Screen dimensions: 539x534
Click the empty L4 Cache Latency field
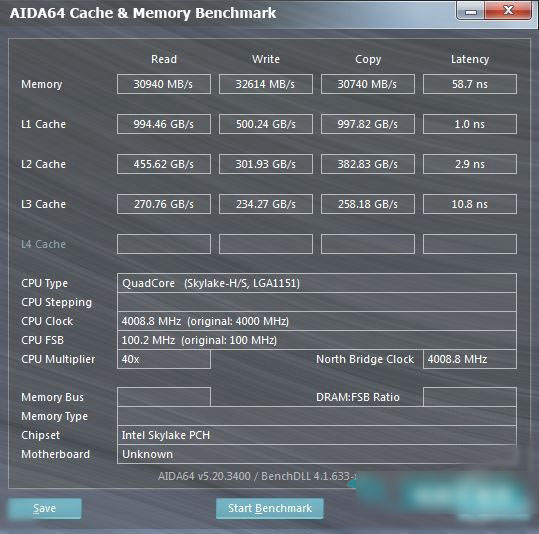pos(470,244)
